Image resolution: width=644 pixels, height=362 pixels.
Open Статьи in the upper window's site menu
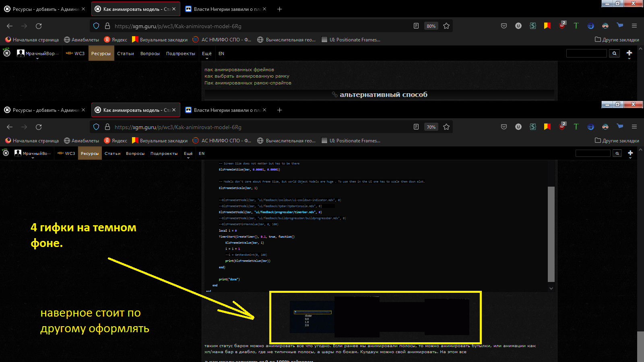pyautogui.click(x=126, y=53)
